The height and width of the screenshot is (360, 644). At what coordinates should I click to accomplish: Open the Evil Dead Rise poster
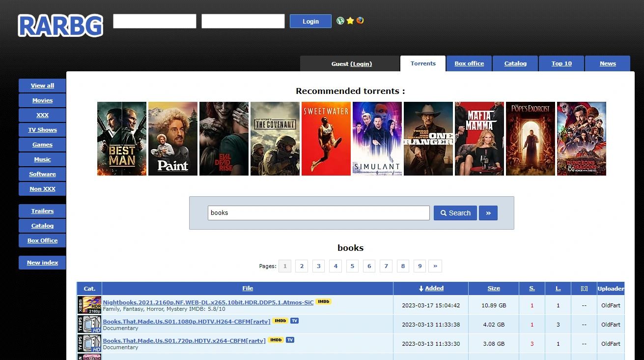tap(224, 139)
